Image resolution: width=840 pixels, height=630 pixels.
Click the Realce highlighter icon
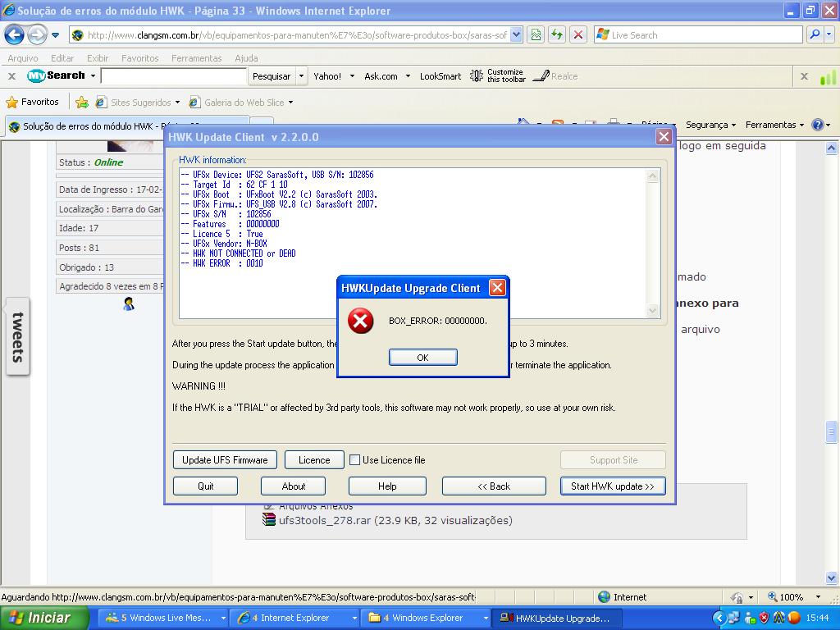click(541, 76)
